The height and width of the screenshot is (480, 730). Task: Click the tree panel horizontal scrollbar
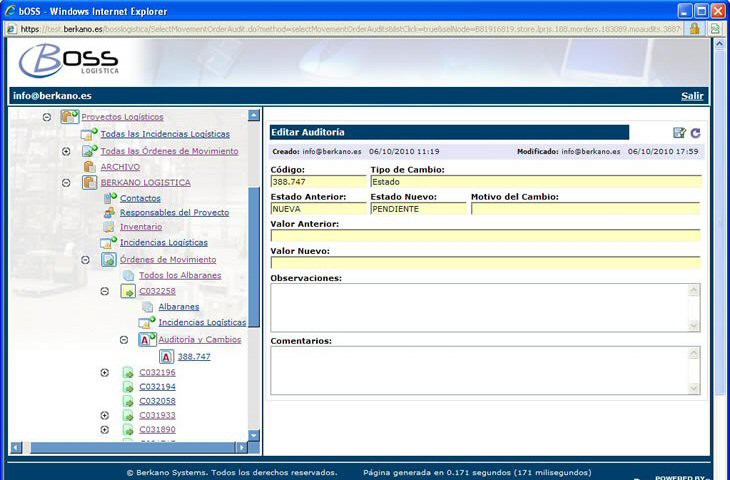(x=126, y=447)
